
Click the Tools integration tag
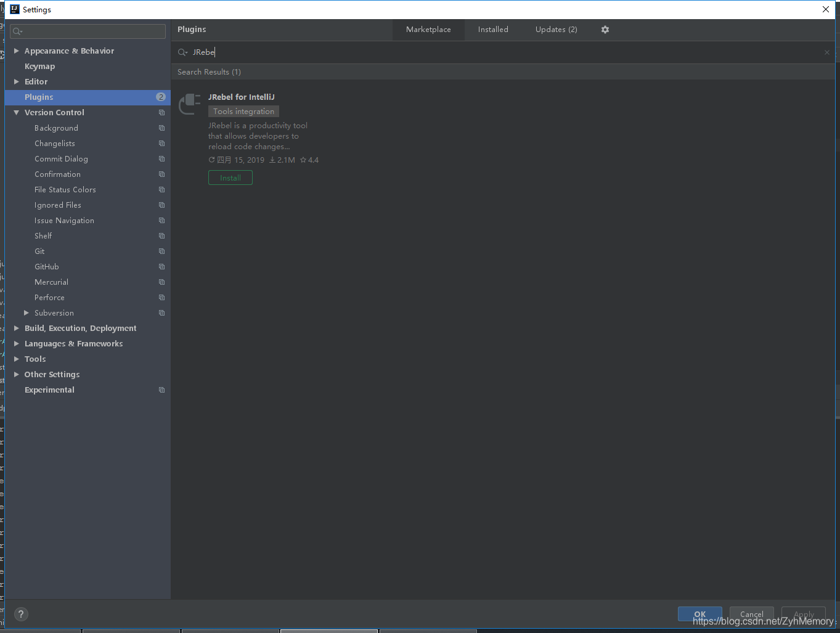tap(243, 112)
